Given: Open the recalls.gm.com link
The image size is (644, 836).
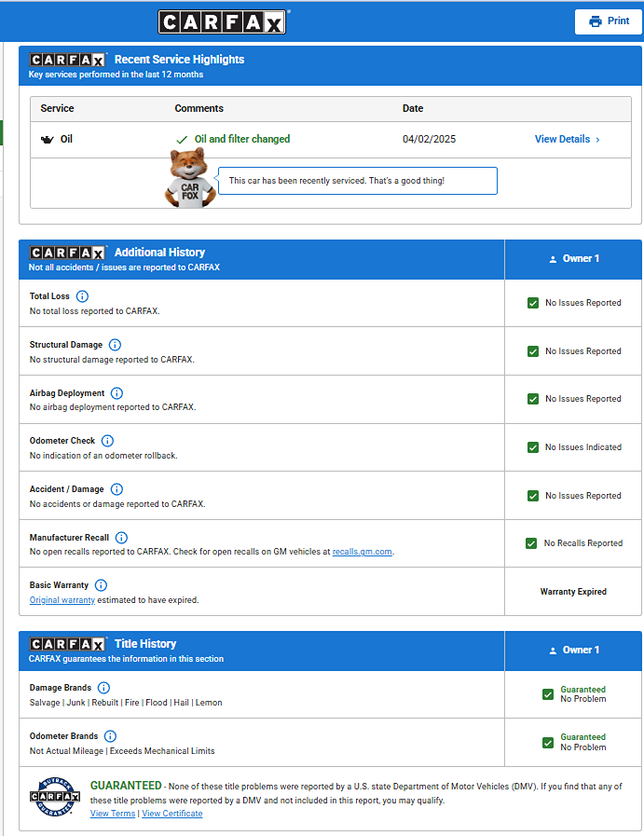Looking at the screenshot, I should click(362, 552).
